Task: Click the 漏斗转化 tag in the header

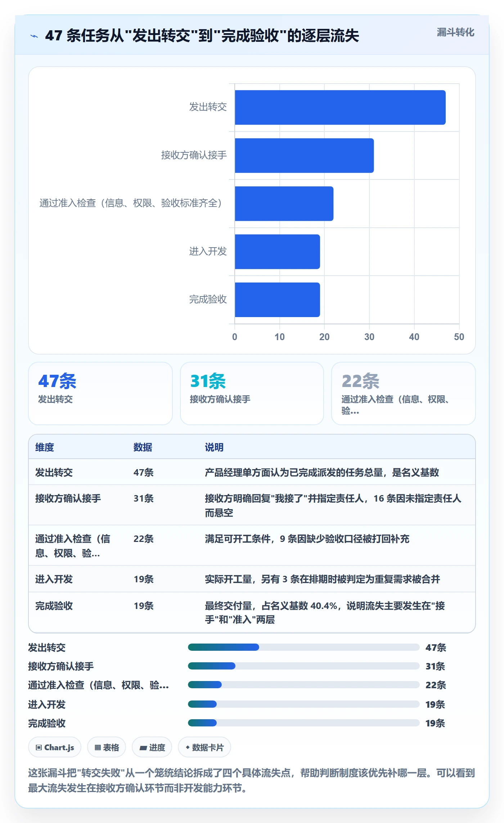Action: [x=455, y=32]
